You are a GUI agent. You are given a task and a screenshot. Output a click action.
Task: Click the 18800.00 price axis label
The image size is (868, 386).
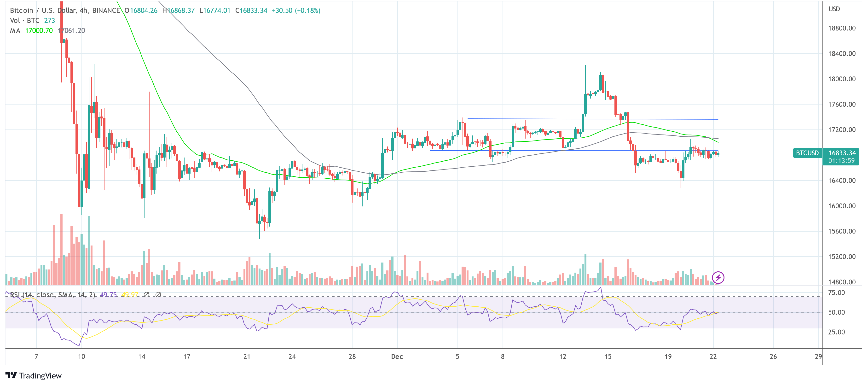(842, 28)
